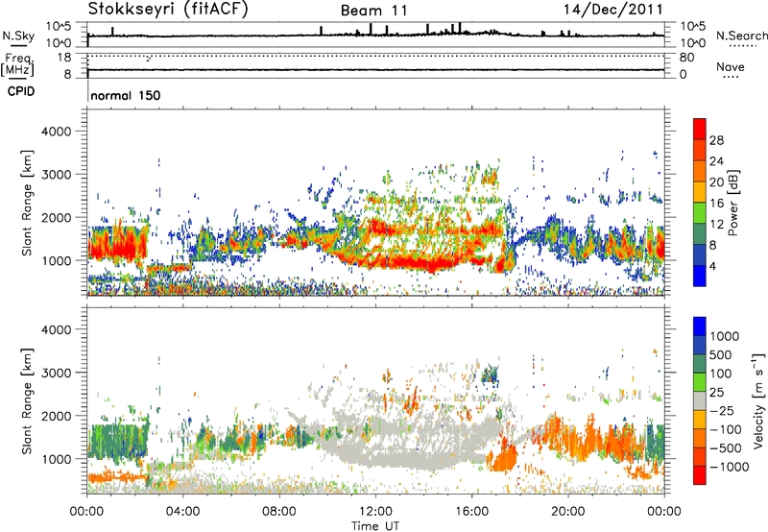Click the -25 tick on velocity colorbar
This screenshot has width=768, height=532.
[x=724, y=410]
